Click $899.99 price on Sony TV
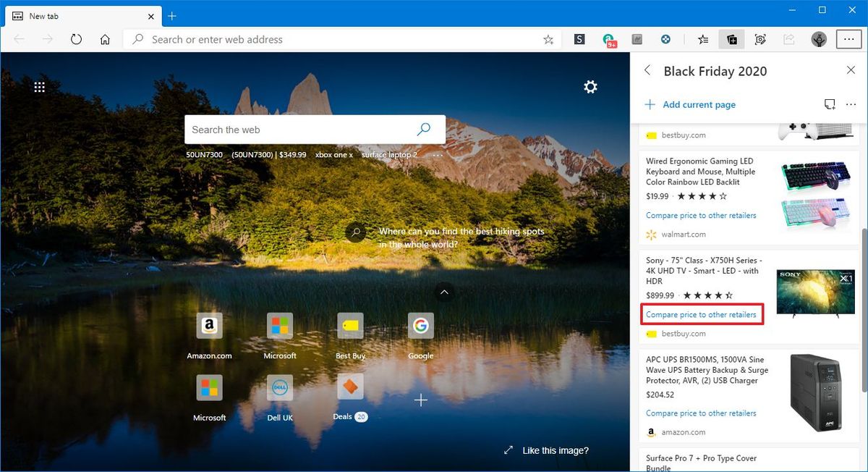This screenshot has height=472, width=868. (660, 295)
